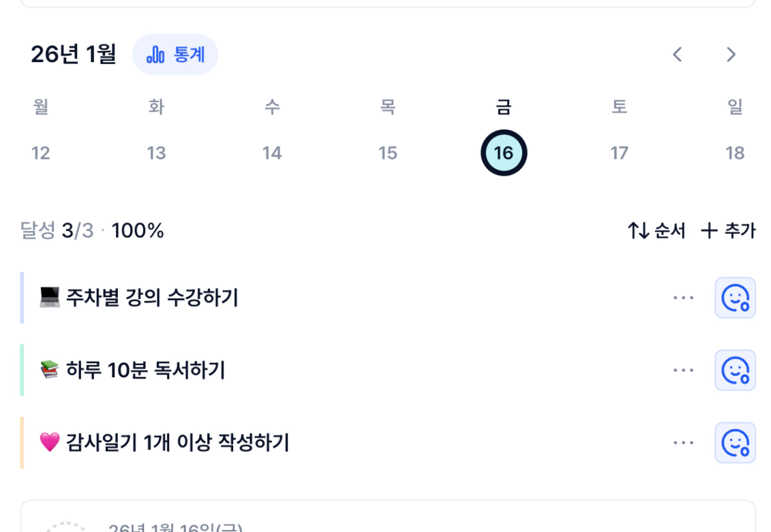
Task: Select Sunday the 18th in calendar
Action: point(735,153)
